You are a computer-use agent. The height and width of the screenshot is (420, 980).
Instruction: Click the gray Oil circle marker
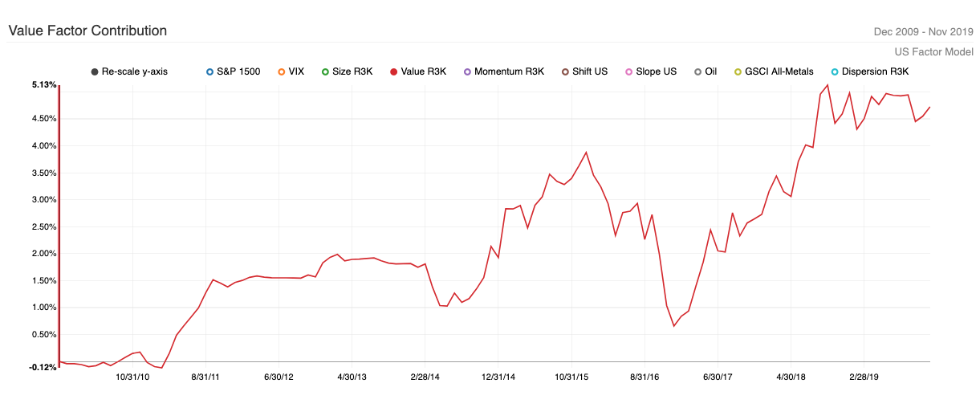point(698,71)
